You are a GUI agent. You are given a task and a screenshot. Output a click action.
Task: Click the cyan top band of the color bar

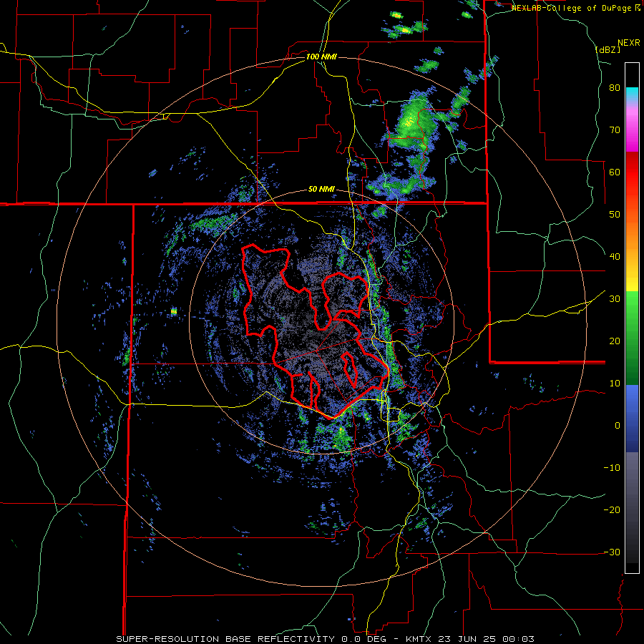tap(632, 94)
